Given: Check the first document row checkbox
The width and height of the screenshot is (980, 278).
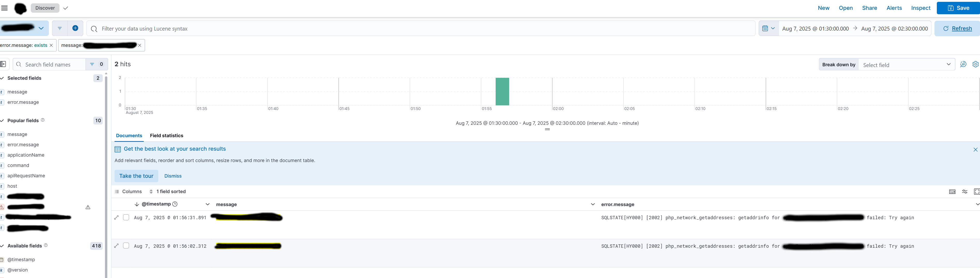Looking at the screenshot, I should coord(126,217).
